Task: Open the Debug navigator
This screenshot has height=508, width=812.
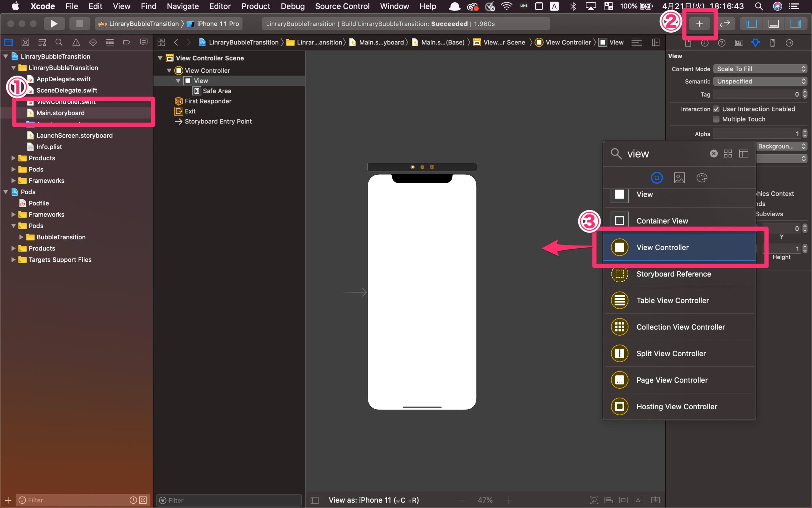Action: tap(110, 42)
